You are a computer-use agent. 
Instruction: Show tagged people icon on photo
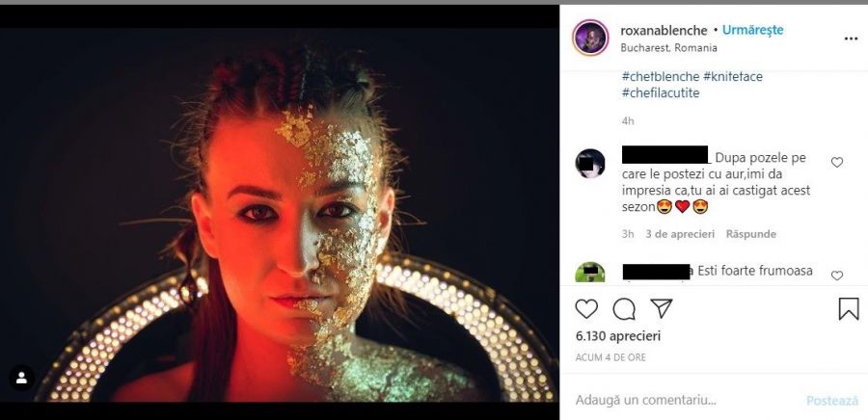tap(21, 379)
